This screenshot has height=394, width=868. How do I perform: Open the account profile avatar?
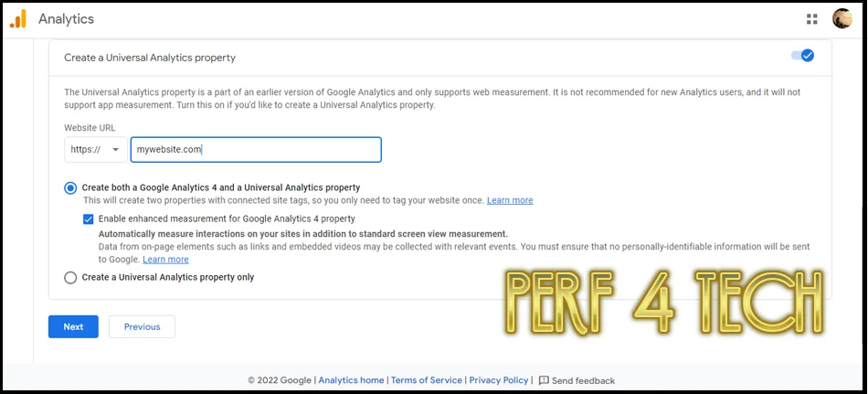point(842,19)
